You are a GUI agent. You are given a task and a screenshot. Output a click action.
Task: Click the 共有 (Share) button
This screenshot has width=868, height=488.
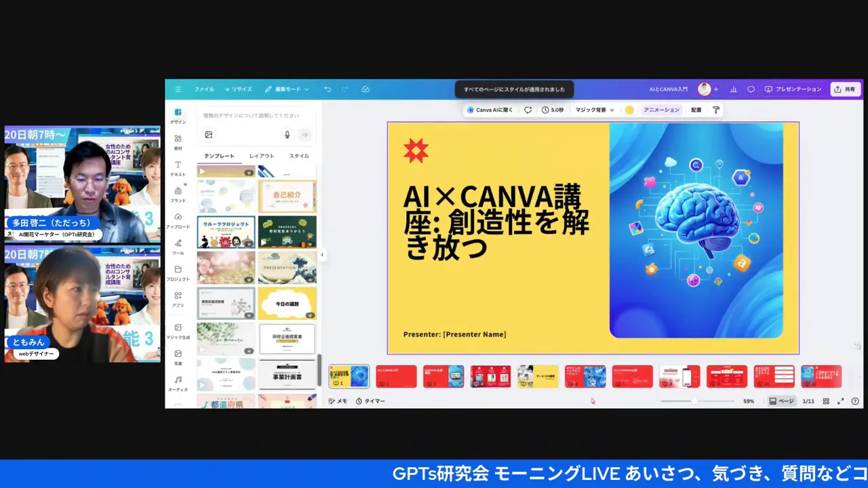[x=845, y=89]
